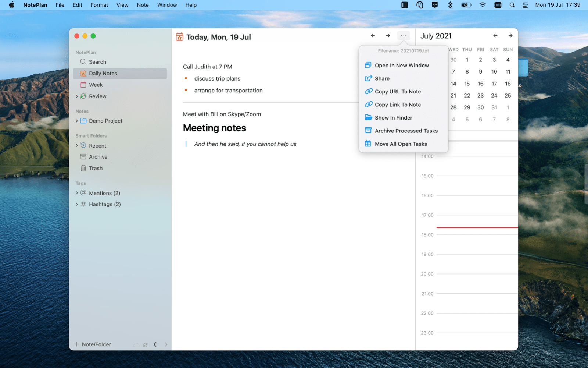Click the Open In New Window icon
The height and width of the screenshot is (368, 588).
coord(368,65)
